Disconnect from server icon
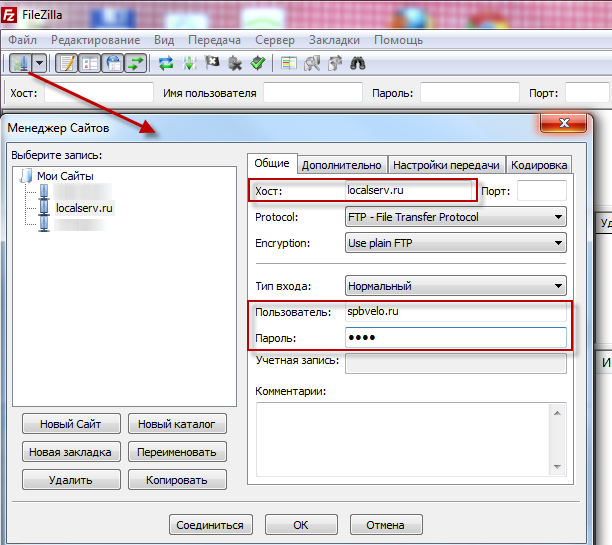This screenshot has height=545, width=612. [x=235, y=63]
